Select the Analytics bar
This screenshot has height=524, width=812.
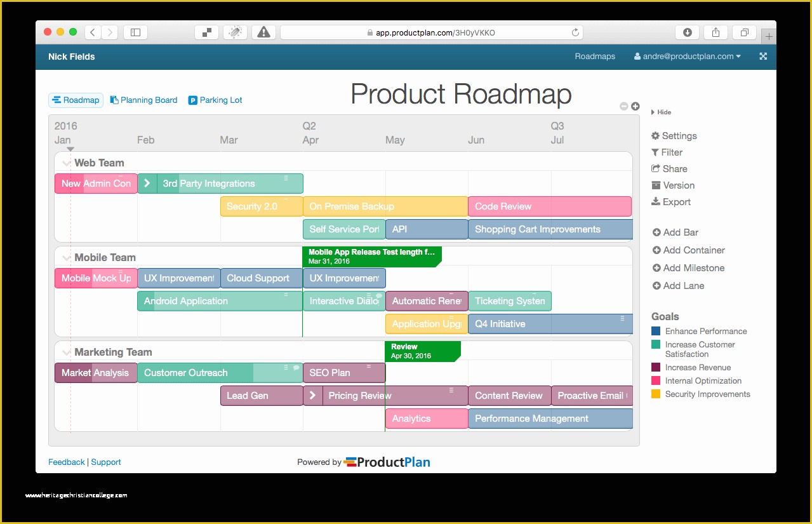pos(427,419)
